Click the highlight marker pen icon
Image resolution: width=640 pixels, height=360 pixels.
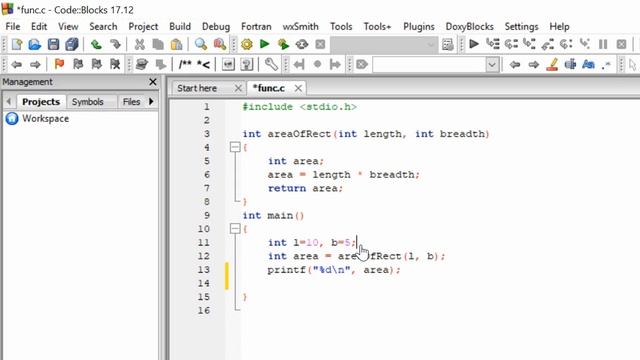552,64
